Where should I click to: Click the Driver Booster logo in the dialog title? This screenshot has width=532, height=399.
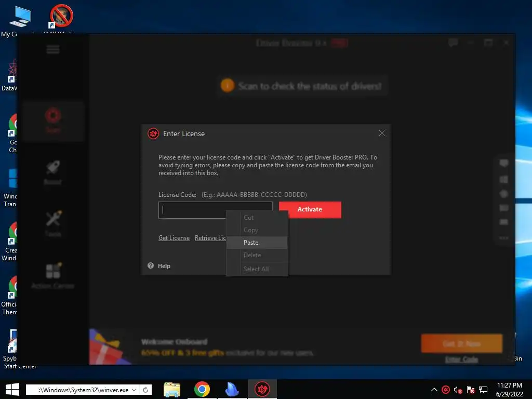[x=153, y=134]
